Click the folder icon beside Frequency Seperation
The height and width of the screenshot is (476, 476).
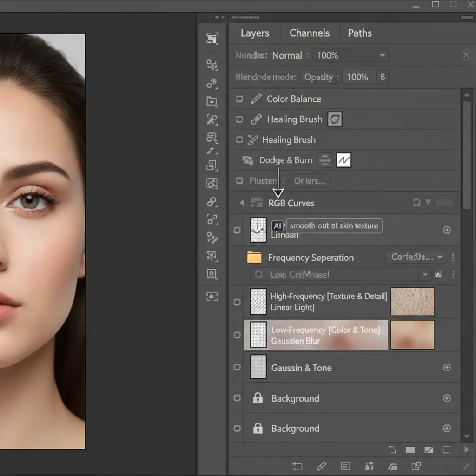click(254, 258)
